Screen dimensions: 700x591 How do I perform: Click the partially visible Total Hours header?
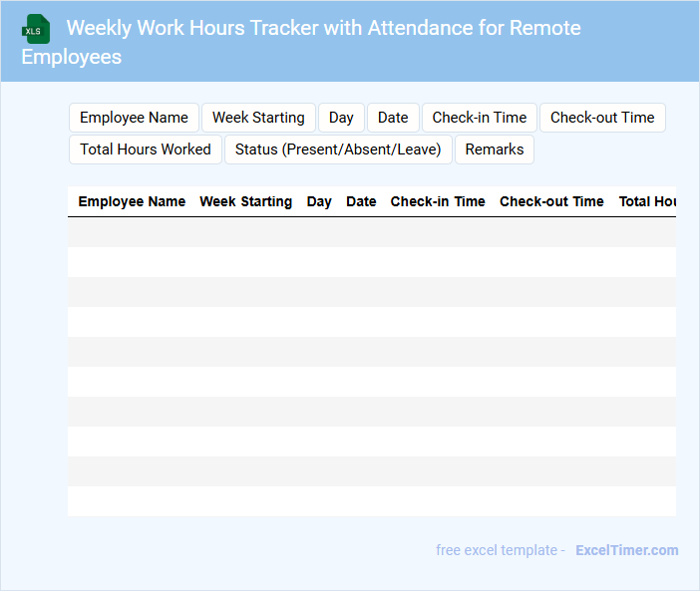(x=647, y=201)
